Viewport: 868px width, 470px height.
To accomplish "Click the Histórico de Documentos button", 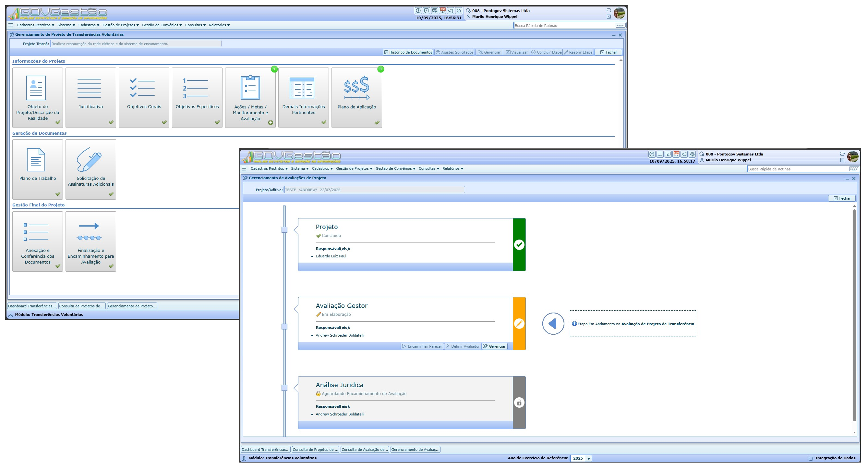I will (408, 52).
